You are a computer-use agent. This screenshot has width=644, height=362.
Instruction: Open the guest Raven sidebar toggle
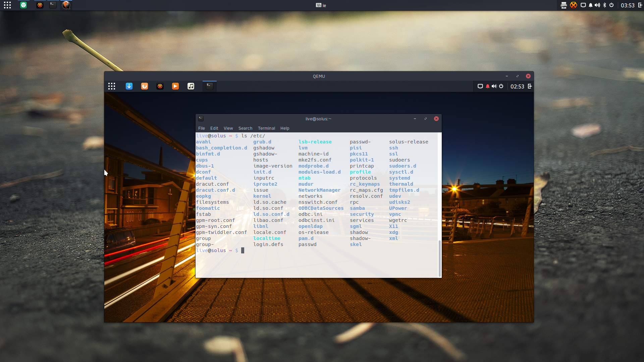point(530,86)
